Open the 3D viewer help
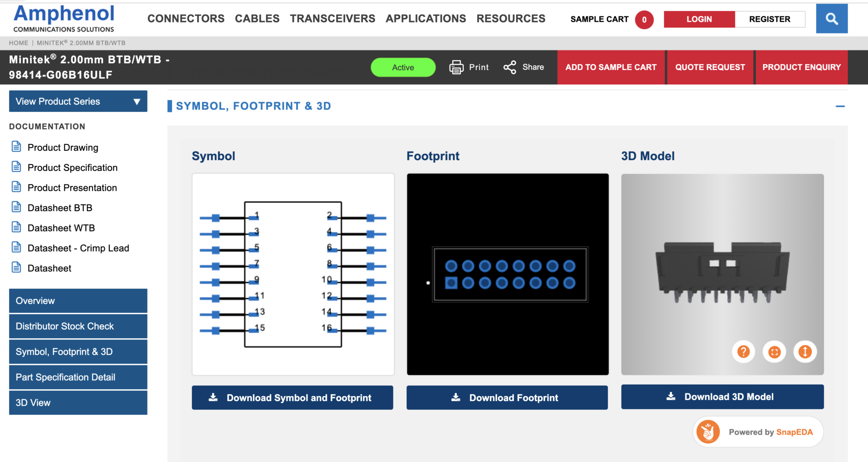 (x=743, y=351)
